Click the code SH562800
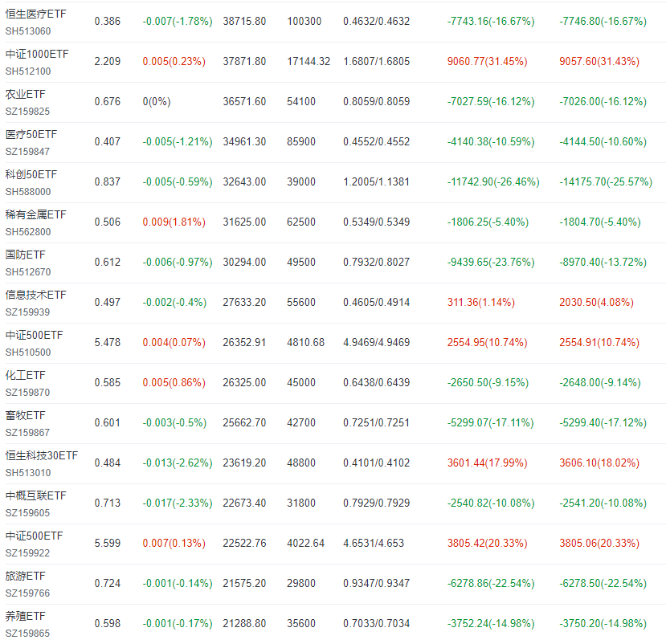Image resolution: width=666 pixels, height=644 pixels. (x=28, y=231)
